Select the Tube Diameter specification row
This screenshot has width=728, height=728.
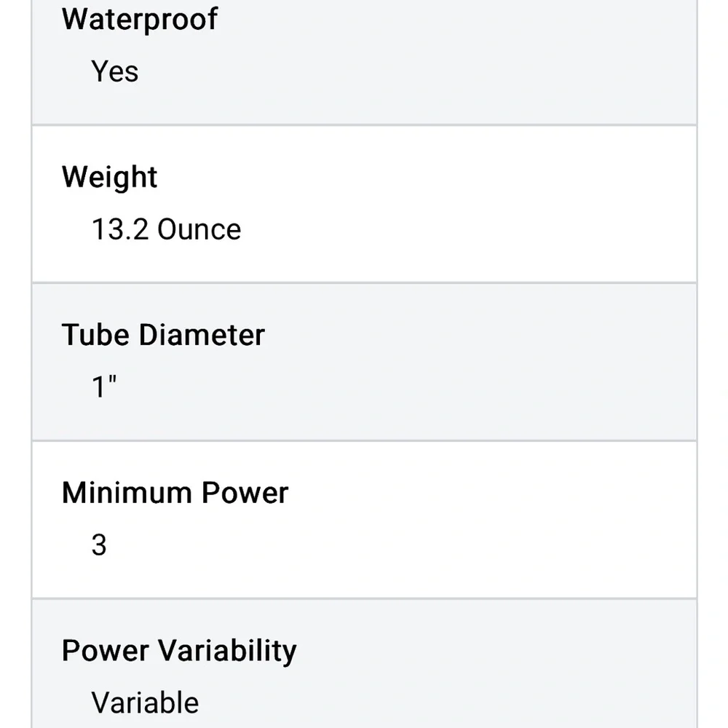tap(437, 362)
